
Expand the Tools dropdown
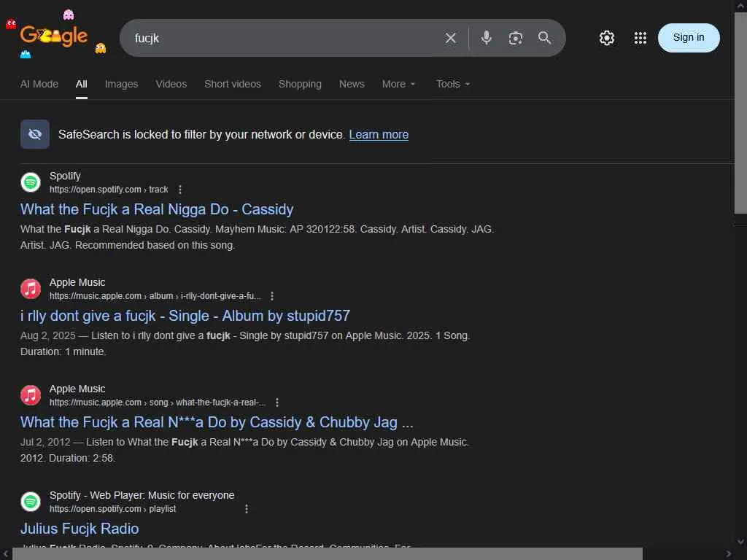tap(453, 84)
